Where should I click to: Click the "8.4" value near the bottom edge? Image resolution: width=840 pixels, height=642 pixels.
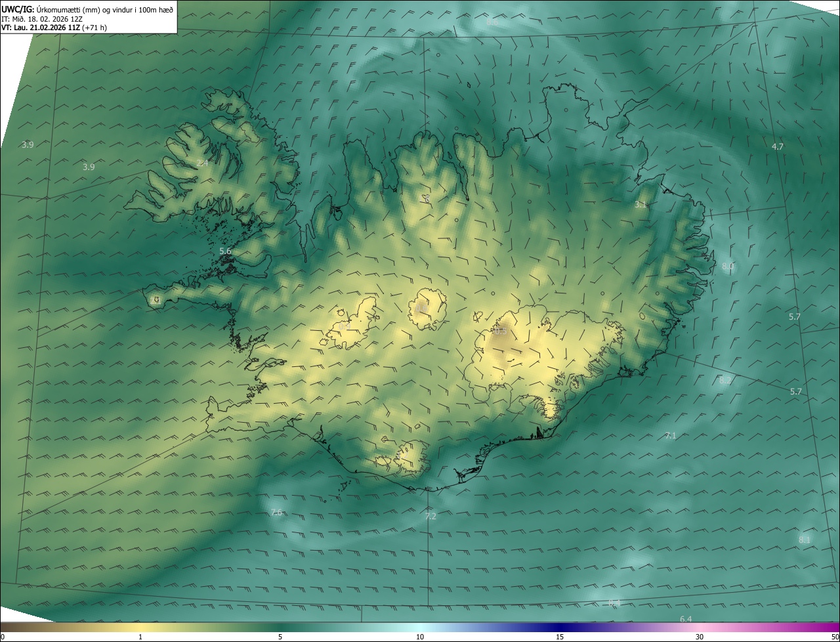tap(614, 603)
